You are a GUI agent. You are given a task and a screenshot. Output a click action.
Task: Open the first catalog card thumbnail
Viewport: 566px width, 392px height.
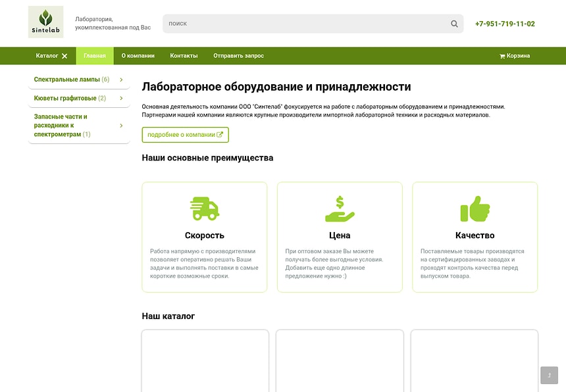coord(205,360)
